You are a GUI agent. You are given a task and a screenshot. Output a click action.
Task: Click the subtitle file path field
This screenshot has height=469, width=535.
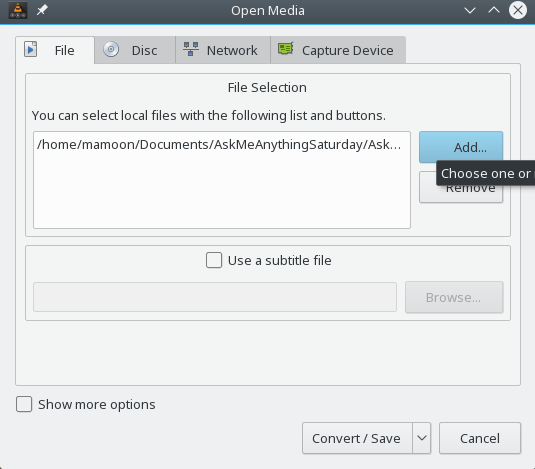pos(215,297)
